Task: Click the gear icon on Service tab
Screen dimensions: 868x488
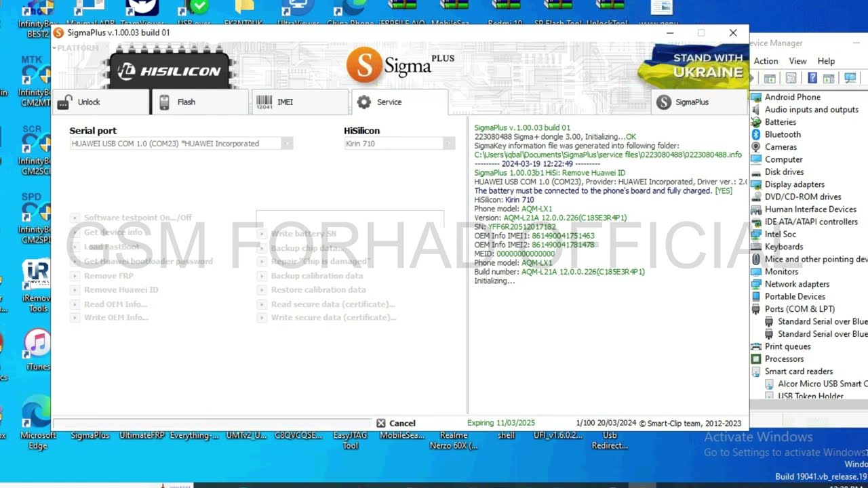Action: click(x=364, y=102)
